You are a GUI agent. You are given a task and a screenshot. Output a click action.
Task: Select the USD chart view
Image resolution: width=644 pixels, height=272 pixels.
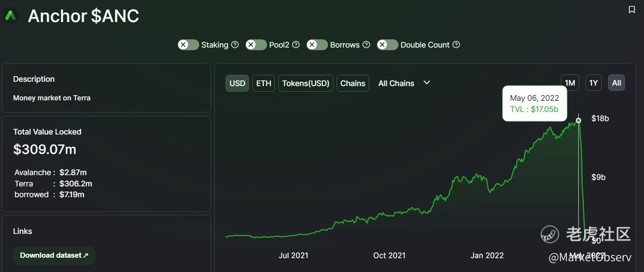pos(237,83)
